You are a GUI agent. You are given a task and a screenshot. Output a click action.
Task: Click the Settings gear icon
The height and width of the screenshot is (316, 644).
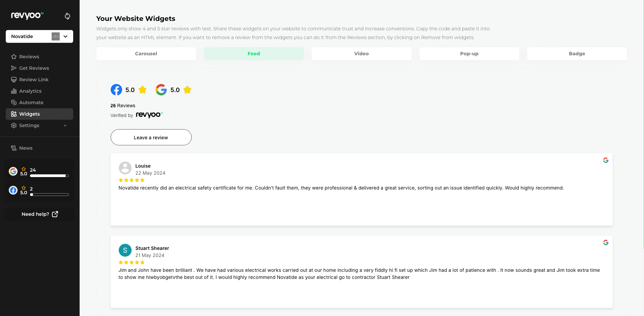pyautogui.click(x=14, y=125)
